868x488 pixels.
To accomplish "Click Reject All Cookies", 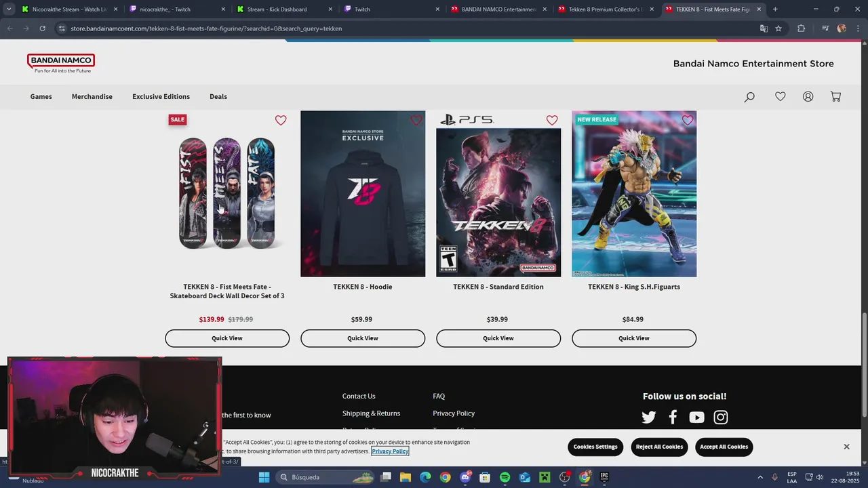I will pos(659,447).
